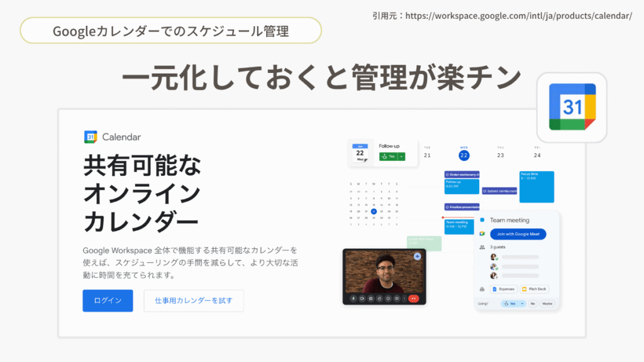The width and height of the screenshot is (644, 362).
Task: Open the Expenses document attachment
Action: pyautogui.click(x=504, y=289)
